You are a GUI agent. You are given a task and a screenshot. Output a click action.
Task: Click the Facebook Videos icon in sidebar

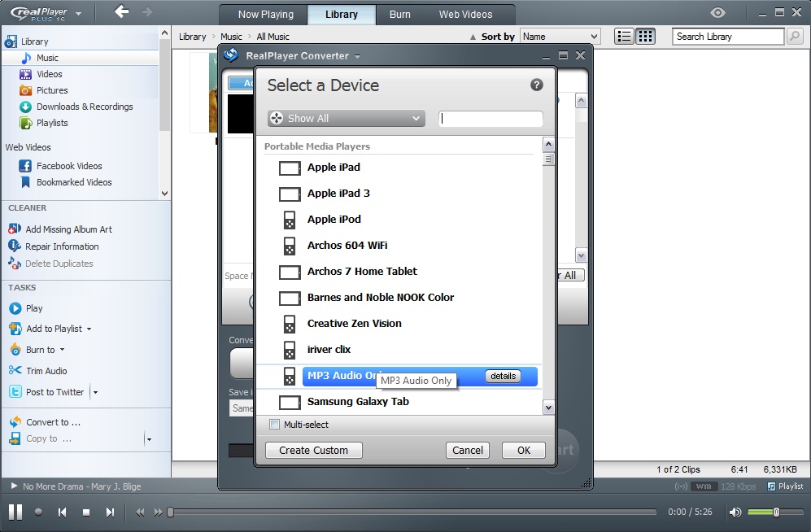coord(25,166)
